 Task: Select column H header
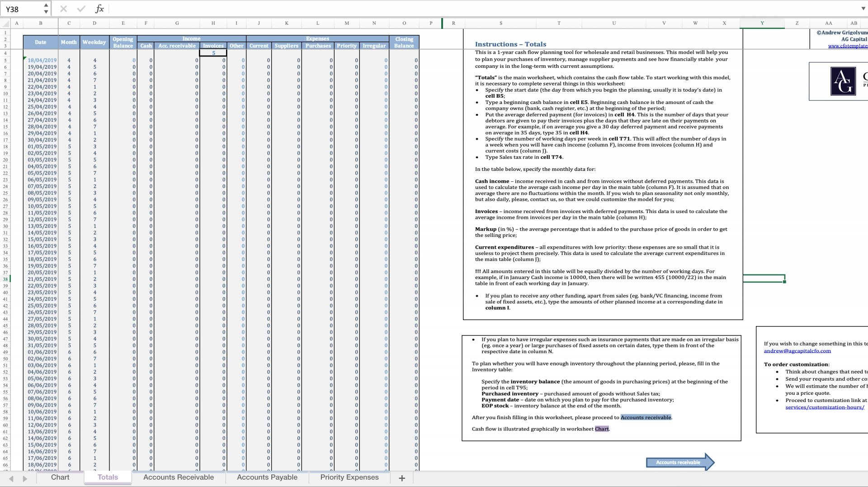213,23
